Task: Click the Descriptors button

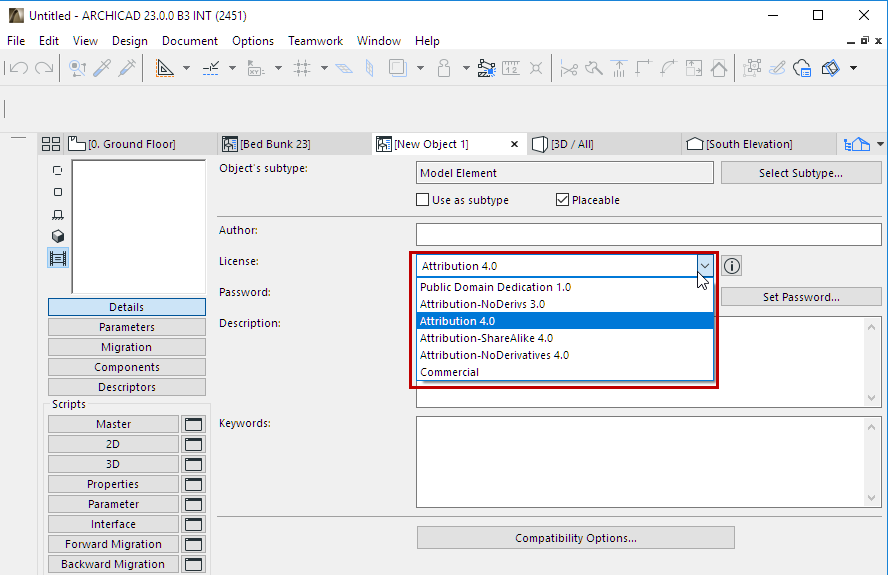Action: (x=127, y=387)
